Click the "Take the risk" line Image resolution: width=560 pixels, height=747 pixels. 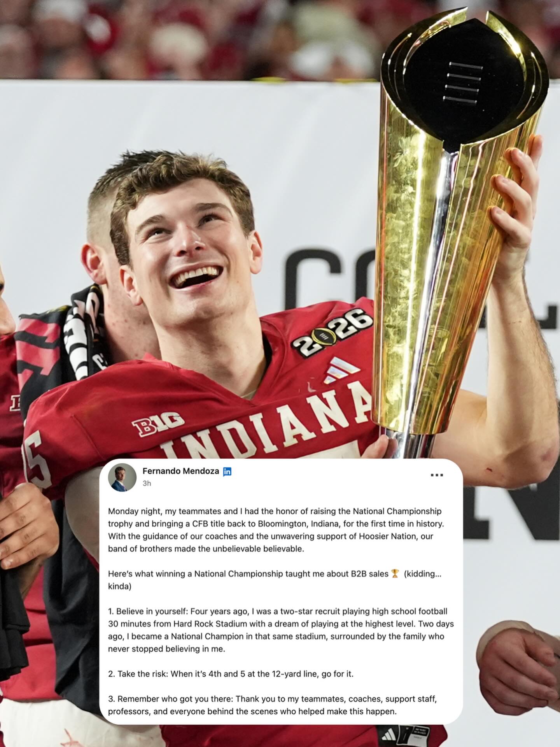click(231, 674)
